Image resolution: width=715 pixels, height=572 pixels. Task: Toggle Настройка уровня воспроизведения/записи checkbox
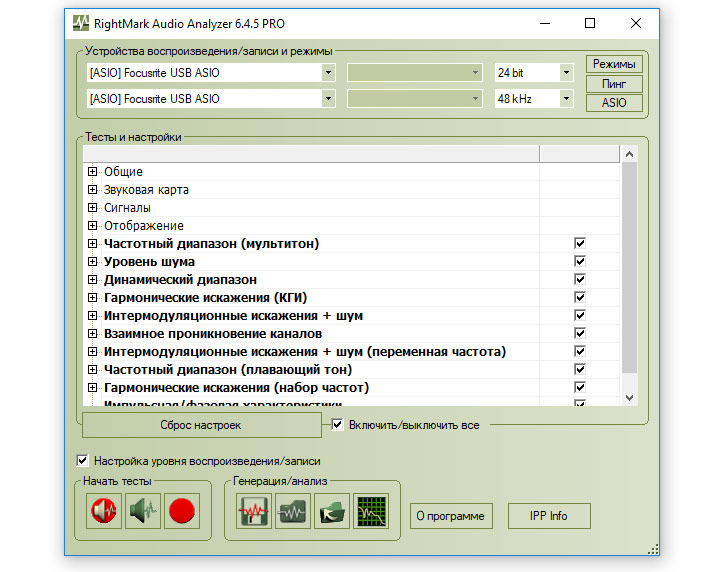coord(82,461)
